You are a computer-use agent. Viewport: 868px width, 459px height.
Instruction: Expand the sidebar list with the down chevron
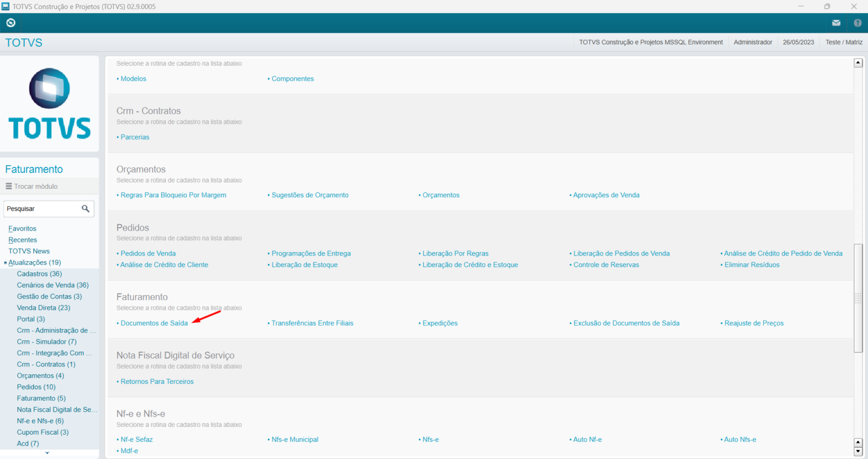[47, 453]
